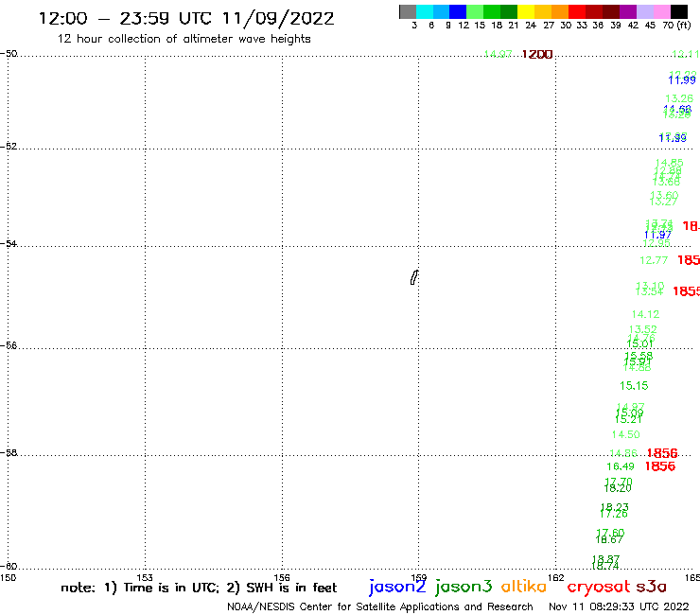The height and width of the screenshot is (615, 700).
Task: Click the s3a satellite legend label
Action: 651,587
